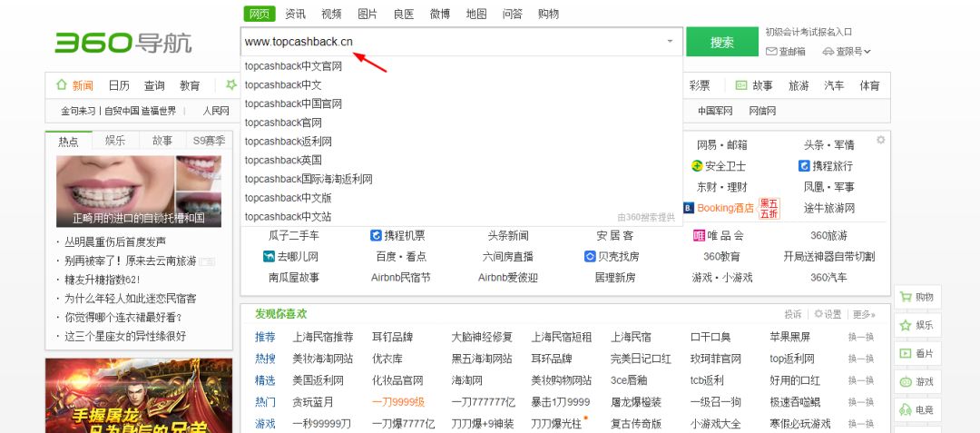Open the braces photo news thumbnail

(x=139, y=192)
